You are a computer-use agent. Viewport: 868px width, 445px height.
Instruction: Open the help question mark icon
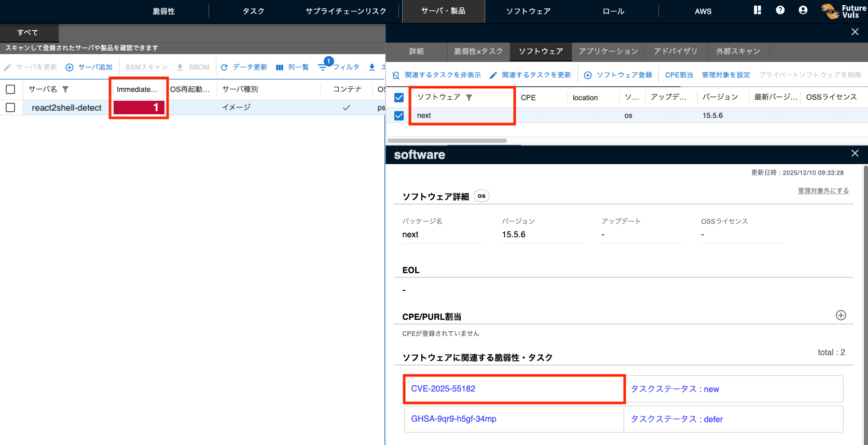(x=780, y=10)
